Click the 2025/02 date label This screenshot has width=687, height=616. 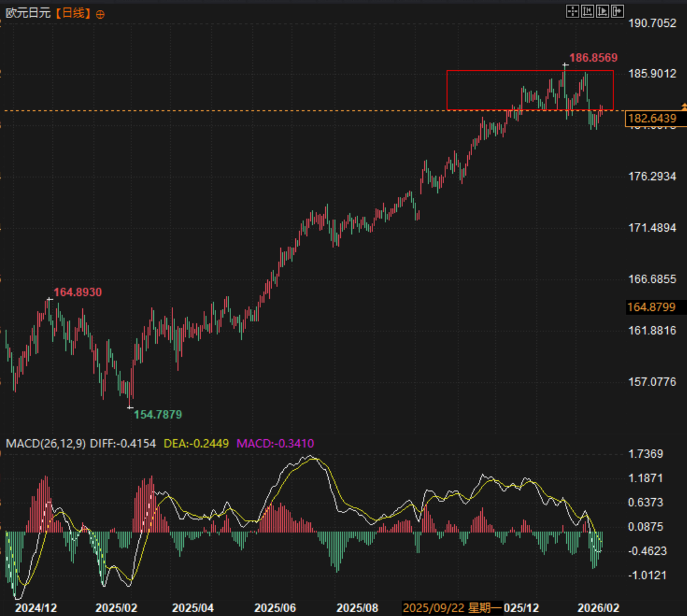[x=116, y=608]
